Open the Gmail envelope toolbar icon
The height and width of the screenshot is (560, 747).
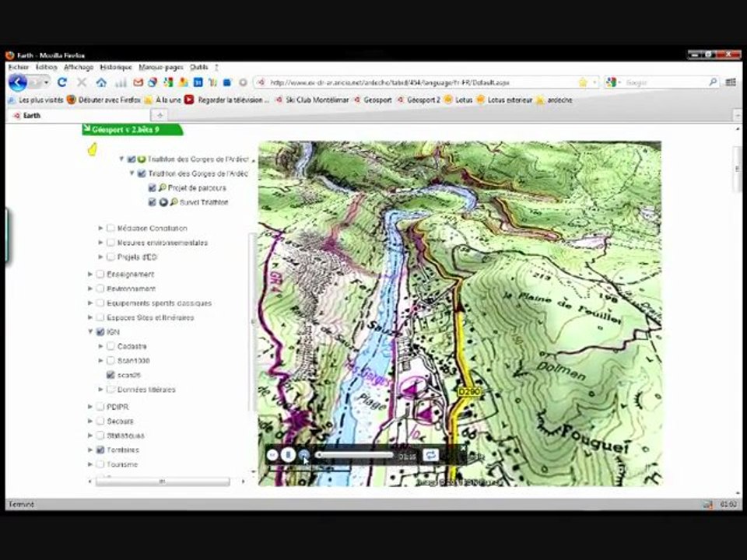point(139,82)
